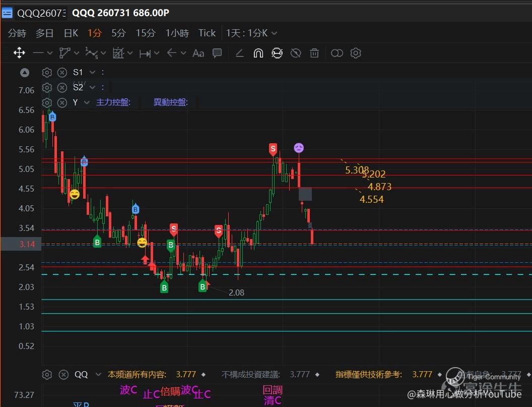
Task: Add a comment bubble note
Action: pyautogui.click(x=217, y=53)
